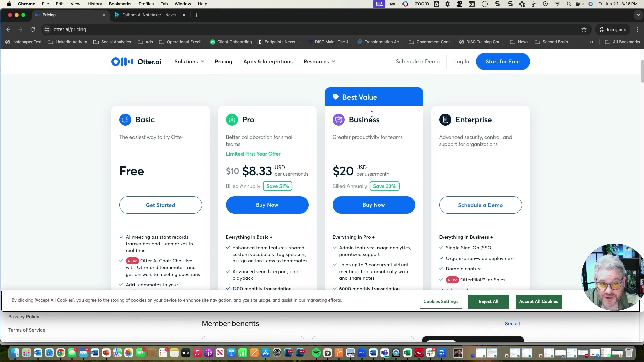
Task: Click the page vertical scrollbar thumb
Action: tap(642, 71)
